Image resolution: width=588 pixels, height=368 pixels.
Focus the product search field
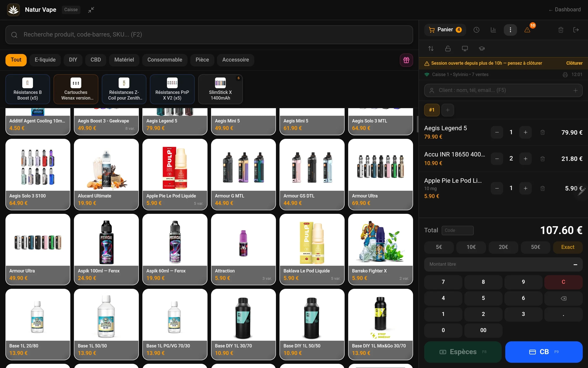click(x=209, y=35)
